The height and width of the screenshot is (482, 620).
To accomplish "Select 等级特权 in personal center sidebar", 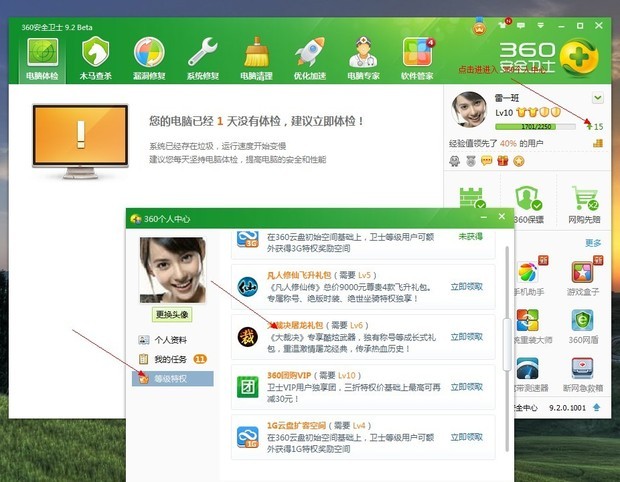I will [173, 378].
